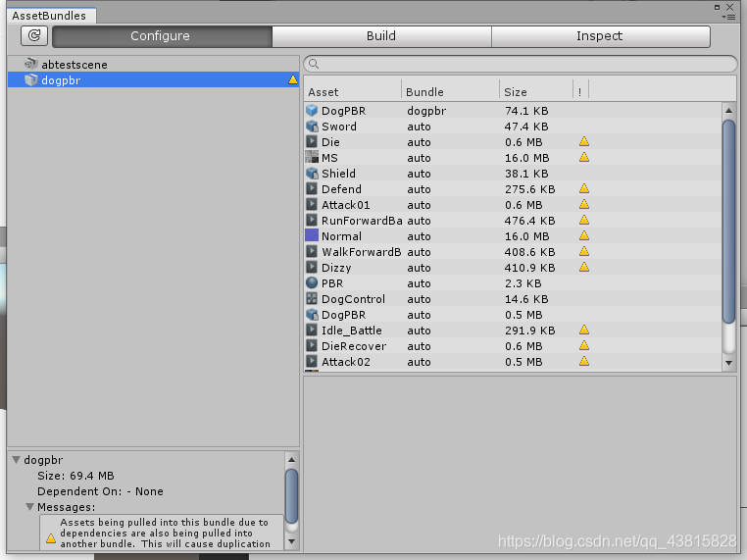Click the Dizzy animation clip icon
747x560 pixels.
click(x=312, y=268)
